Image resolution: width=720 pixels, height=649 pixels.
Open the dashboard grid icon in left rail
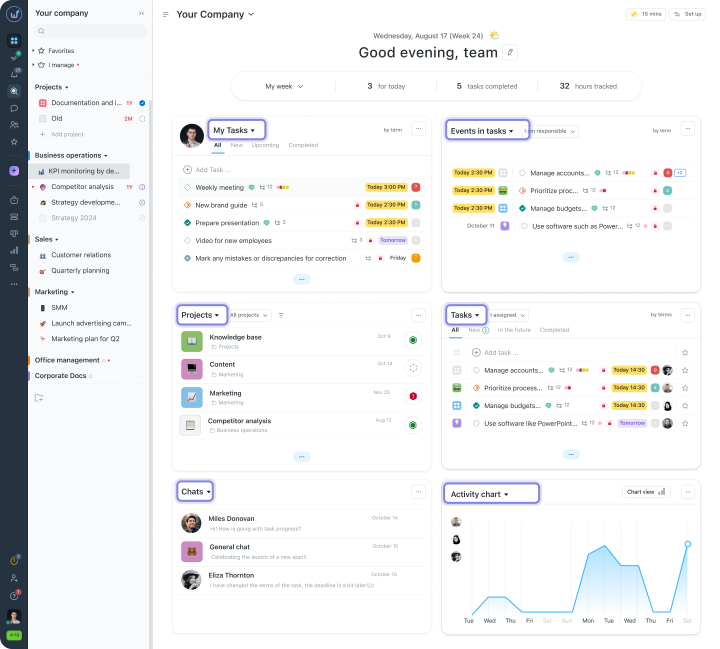click(14, 40)
